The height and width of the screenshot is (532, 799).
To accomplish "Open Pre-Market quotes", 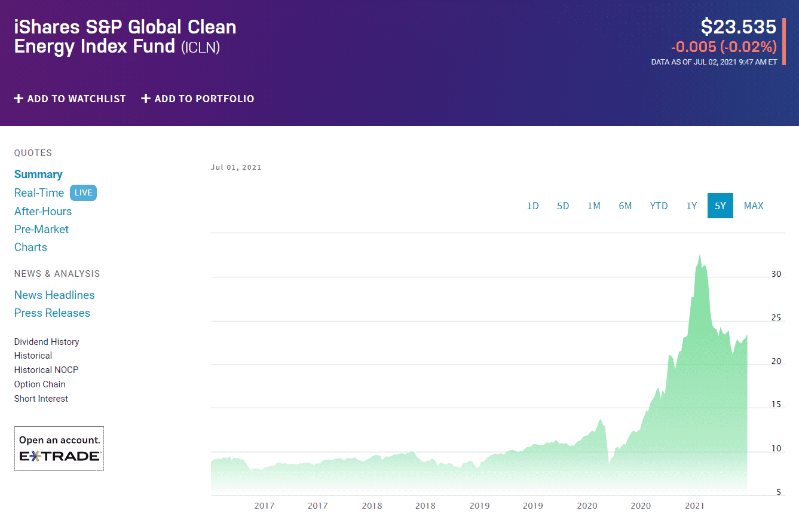I will pyautogui.click(x=41, y=229).
